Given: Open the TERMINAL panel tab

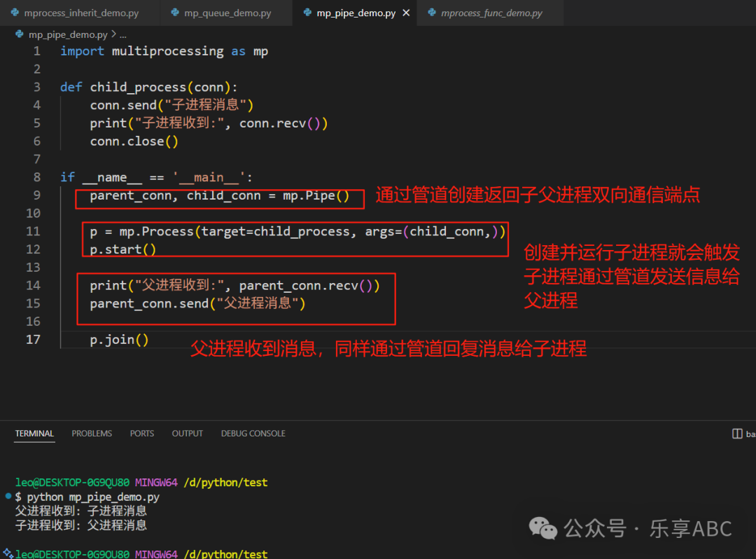Looking at the screenshot, I should [34, 433].
